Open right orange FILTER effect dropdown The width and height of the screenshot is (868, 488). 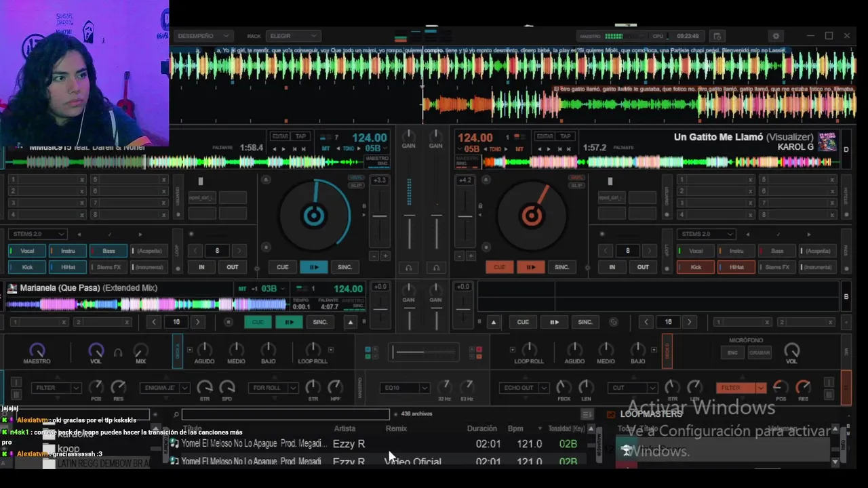pyautogui.click(x=741, y=388)
